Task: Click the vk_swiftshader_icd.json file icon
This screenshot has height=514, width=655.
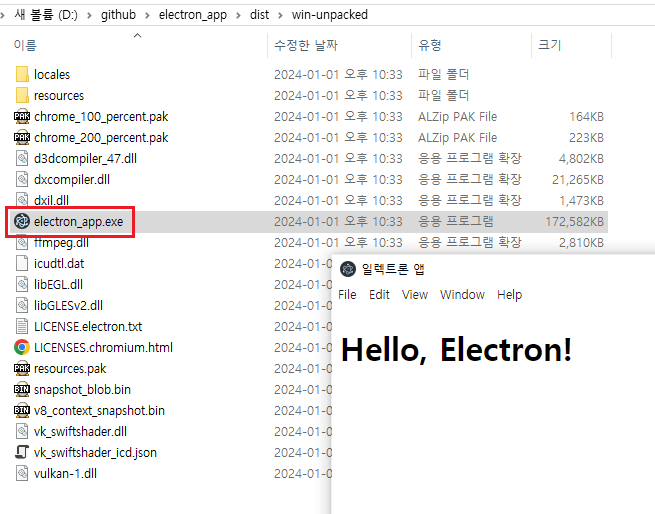Action: coord(22,452)
